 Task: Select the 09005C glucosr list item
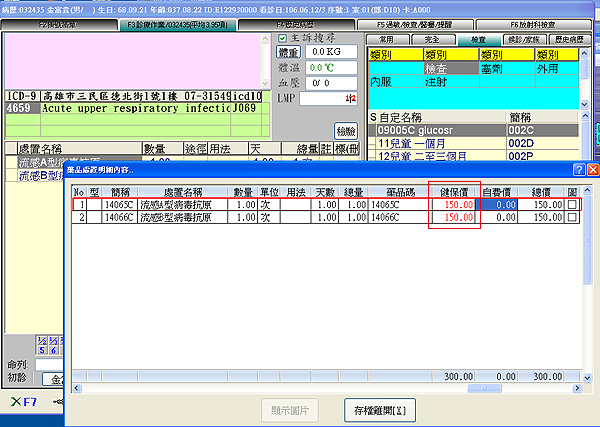(x=438, y=130)
